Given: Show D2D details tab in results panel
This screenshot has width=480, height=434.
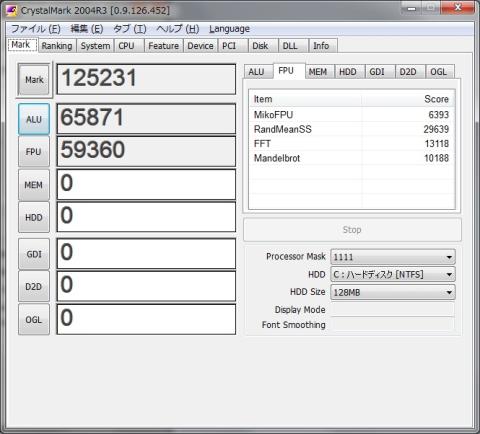Looking at the screenshot, I should point(410,72).
